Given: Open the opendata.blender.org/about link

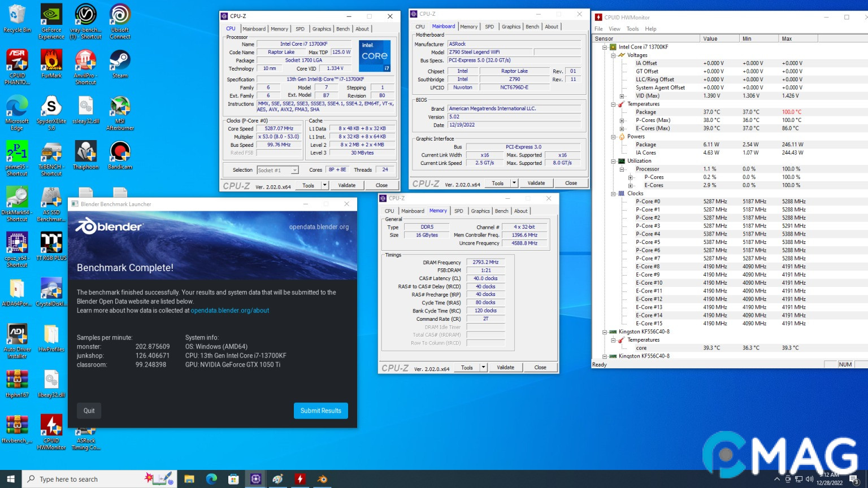Looking at the screenshot, I should [229, 311].
